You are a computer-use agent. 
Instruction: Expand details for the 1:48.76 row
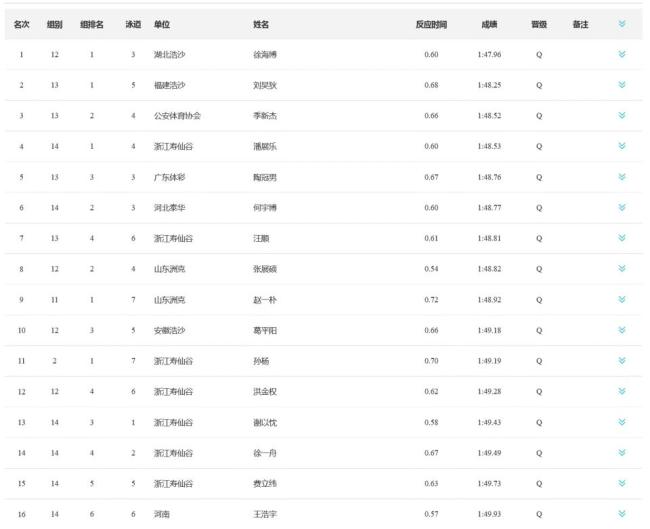coord(622,177)
